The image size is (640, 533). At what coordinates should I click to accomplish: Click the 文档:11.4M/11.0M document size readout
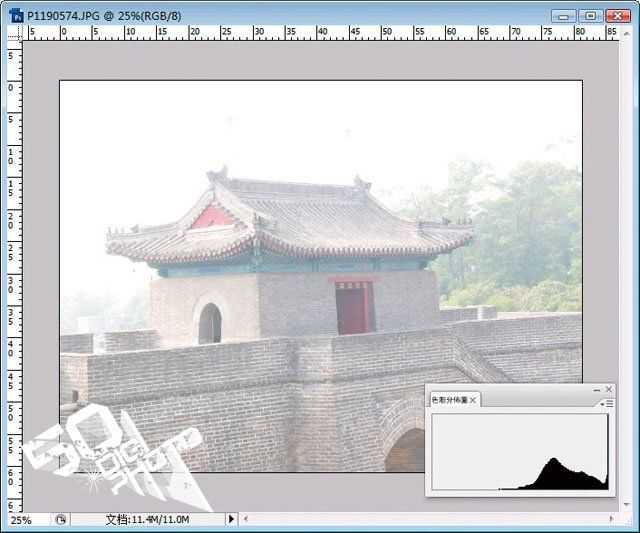click(x=147, y=520)
